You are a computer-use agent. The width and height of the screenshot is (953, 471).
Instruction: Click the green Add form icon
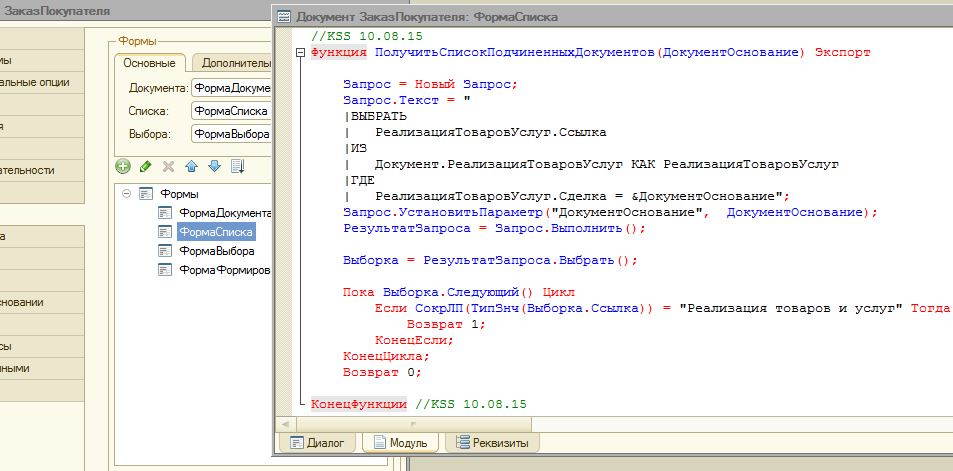[123, 166]
